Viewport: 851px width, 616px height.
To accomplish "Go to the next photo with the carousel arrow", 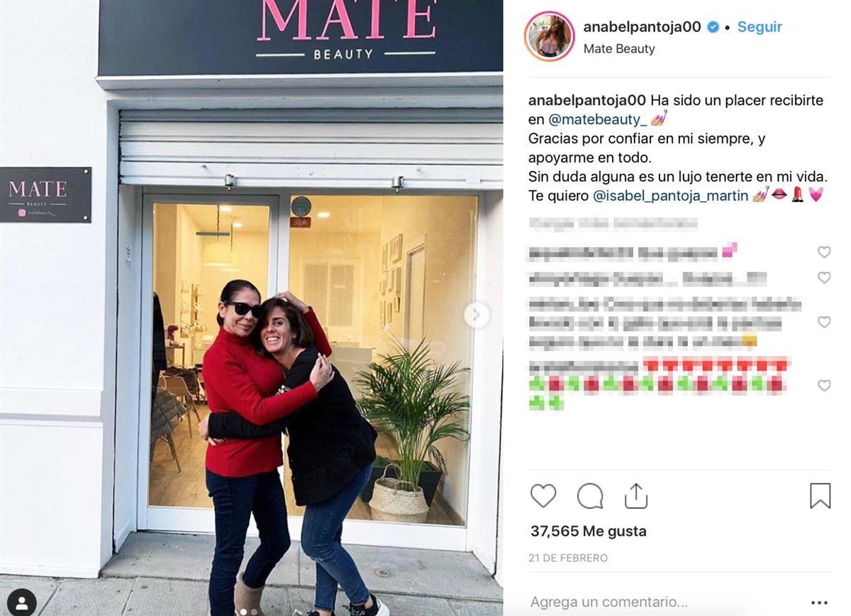I will click(477, 314).
